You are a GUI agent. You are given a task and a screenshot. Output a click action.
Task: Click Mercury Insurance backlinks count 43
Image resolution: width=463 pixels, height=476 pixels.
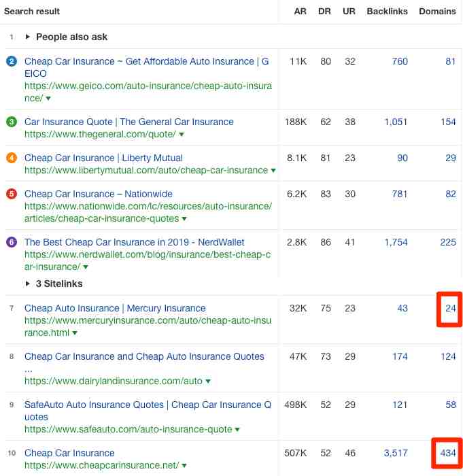402,308
